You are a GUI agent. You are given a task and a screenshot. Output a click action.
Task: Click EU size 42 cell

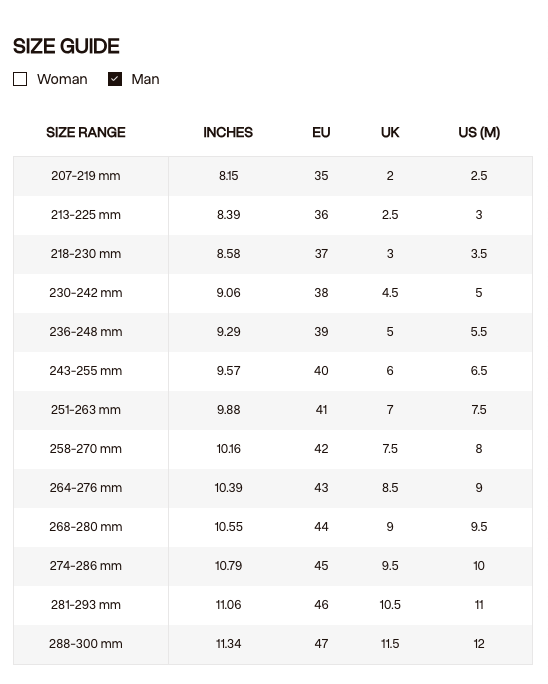pos(321,449)
